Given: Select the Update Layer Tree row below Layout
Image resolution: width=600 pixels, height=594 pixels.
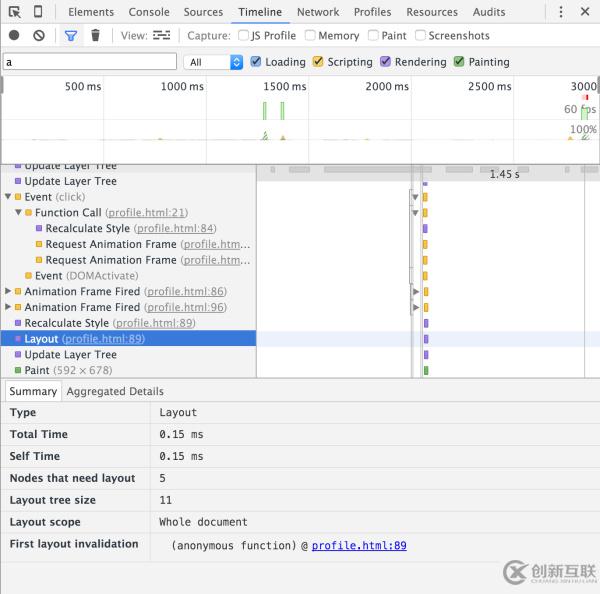Looking at the screenshot, I should point(129,354).
